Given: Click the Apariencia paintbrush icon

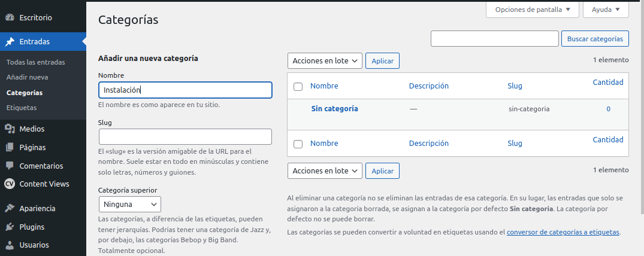Looking at the screenshot, I should (10, 209).
